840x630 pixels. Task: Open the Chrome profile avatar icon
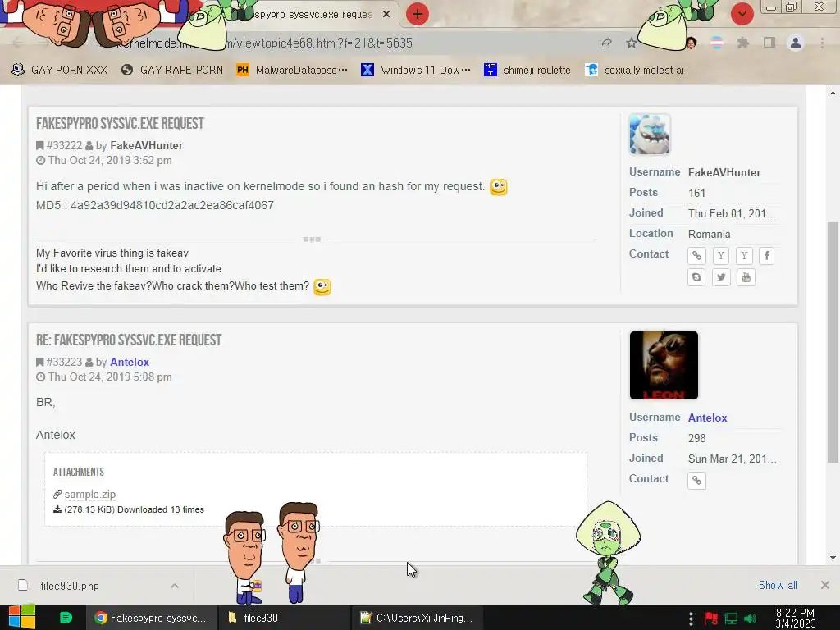point(796,43)
